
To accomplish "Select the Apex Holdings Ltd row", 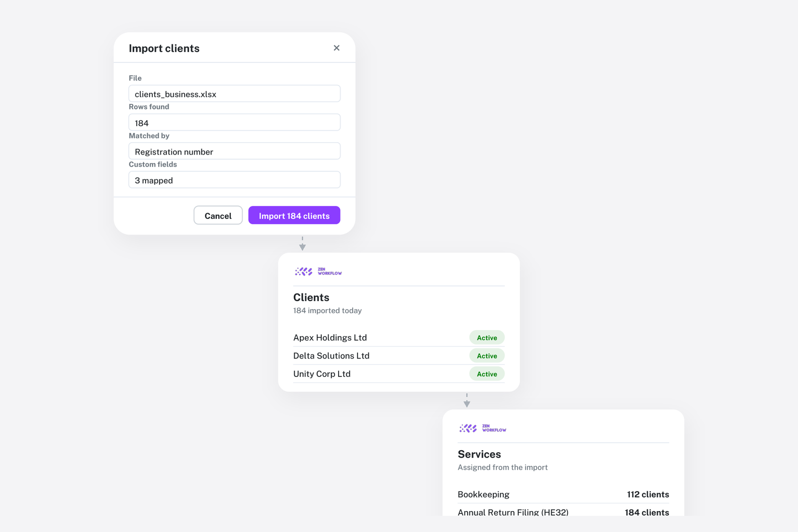I will pyautogui.click(x=399, y=338).
